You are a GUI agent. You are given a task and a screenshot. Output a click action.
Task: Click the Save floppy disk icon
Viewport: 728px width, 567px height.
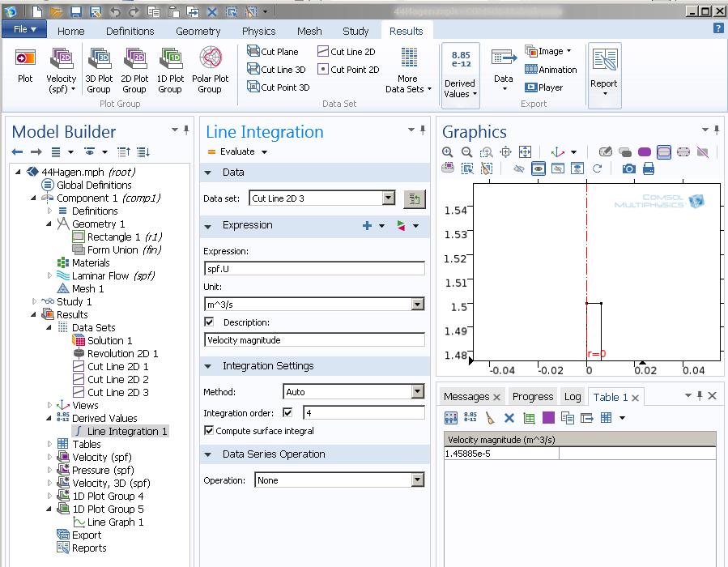point(75,11)
